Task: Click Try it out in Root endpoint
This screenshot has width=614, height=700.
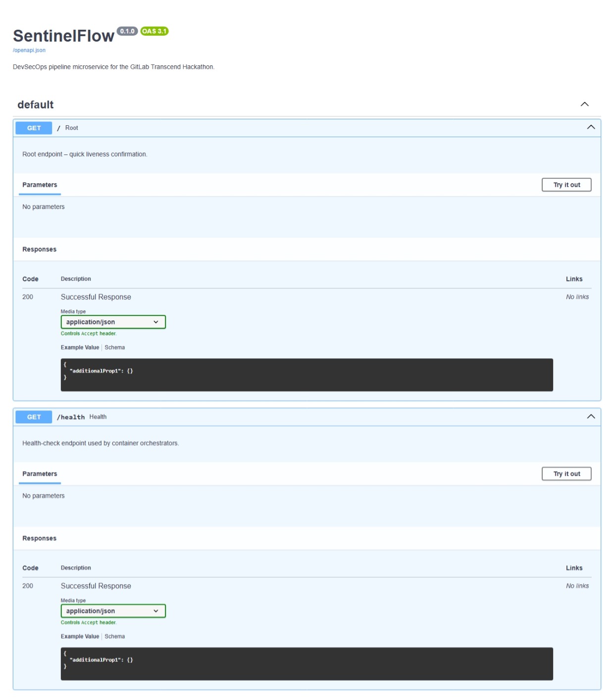Action: coord(566,185)
